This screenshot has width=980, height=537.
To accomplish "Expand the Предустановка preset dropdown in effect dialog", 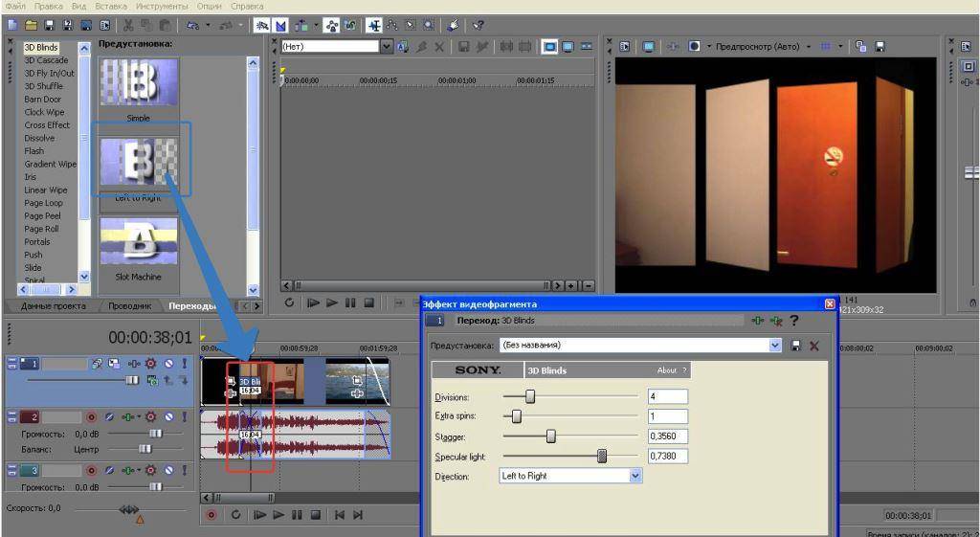I will tap(775, 346).
